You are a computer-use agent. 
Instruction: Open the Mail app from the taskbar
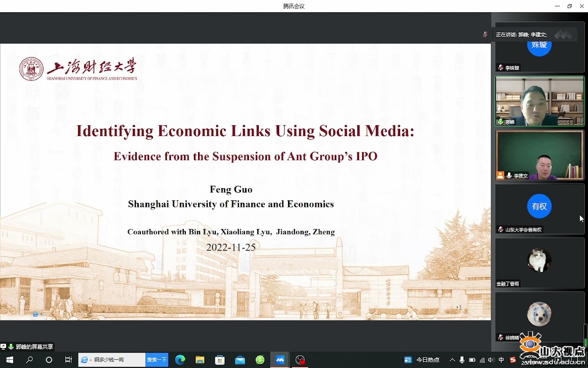[x=240, y=360]
